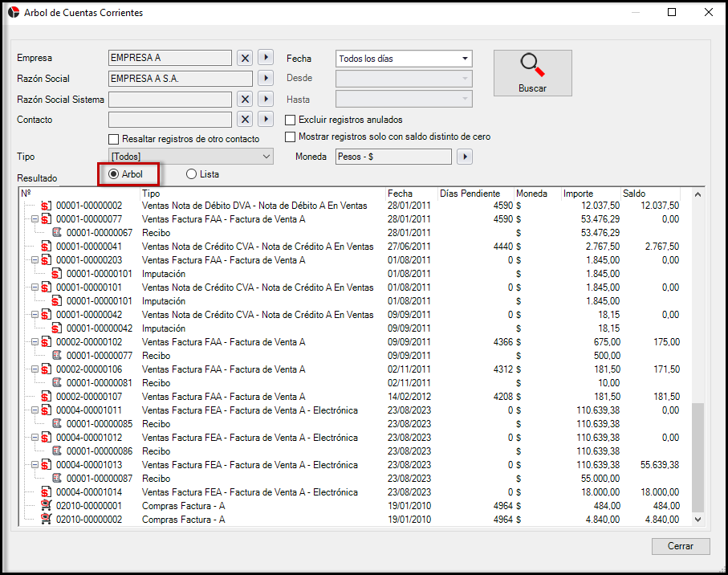Image resolution: width=728 pixels, height=575 pixels.
Task: Click the Buscar magnifier button
Action: [x=532, y=73]
